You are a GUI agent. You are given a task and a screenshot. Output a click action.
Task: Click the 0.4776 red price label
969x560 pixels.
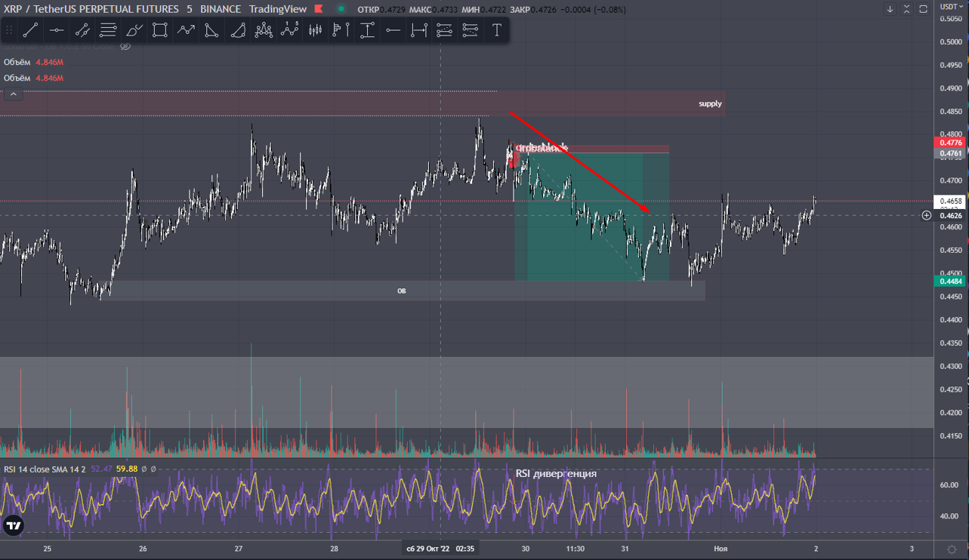(950, 143)
